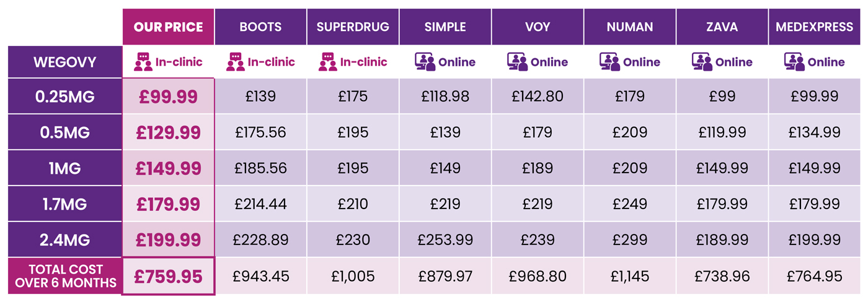Click the WEGOVY row label
This screenshot has height=304, width=868.
(64, 61)
